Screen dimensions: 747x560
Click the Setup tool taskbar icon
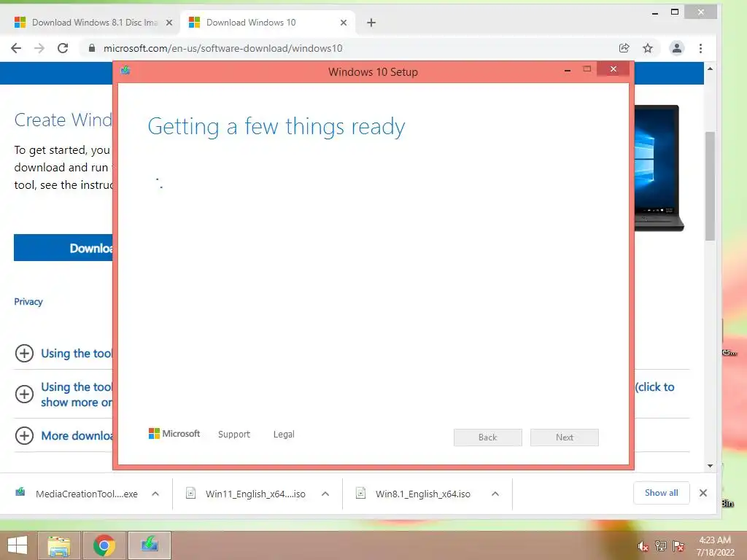pos(149,545)
